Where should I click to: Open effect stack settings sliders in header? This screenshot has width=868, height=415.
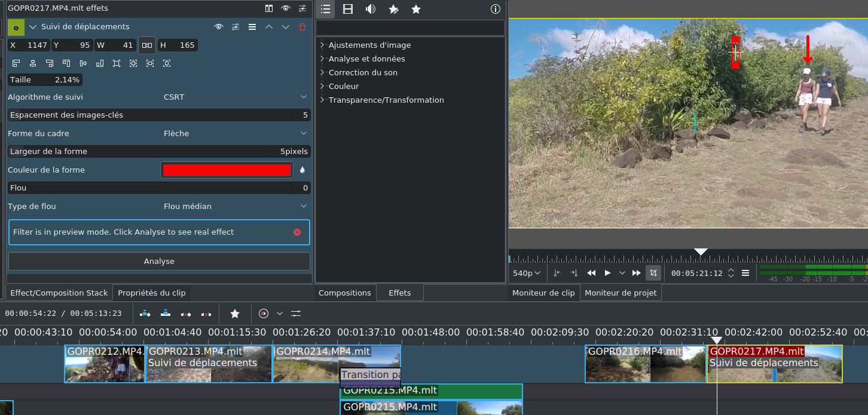tap(302, 8)
